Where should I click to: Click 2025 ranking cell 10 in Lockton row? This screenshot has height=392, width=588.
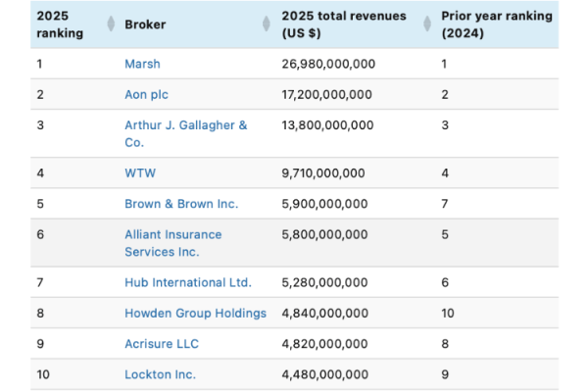(43, 374)
